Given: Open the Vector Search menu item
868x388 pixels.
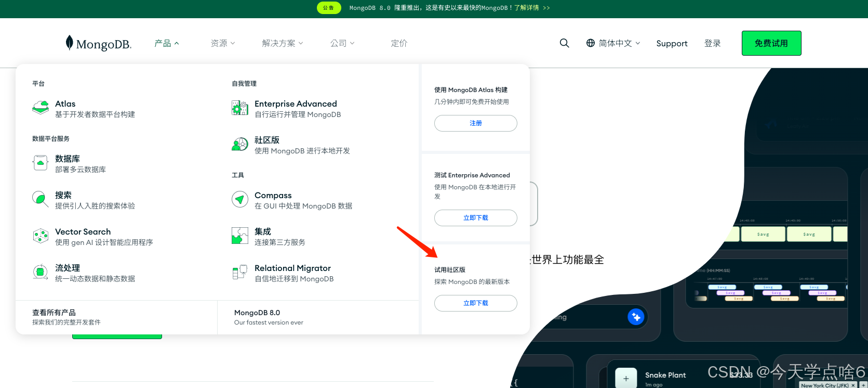Looking at the screenshot, I should [x=92, y=237].
